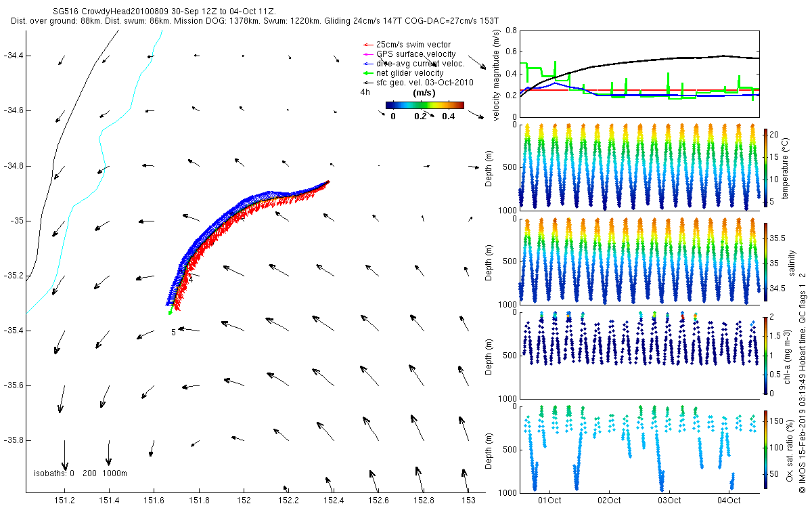
Task: Click the 'velocity magnitude (m/s)' axis label
Action: click(497, 74)
